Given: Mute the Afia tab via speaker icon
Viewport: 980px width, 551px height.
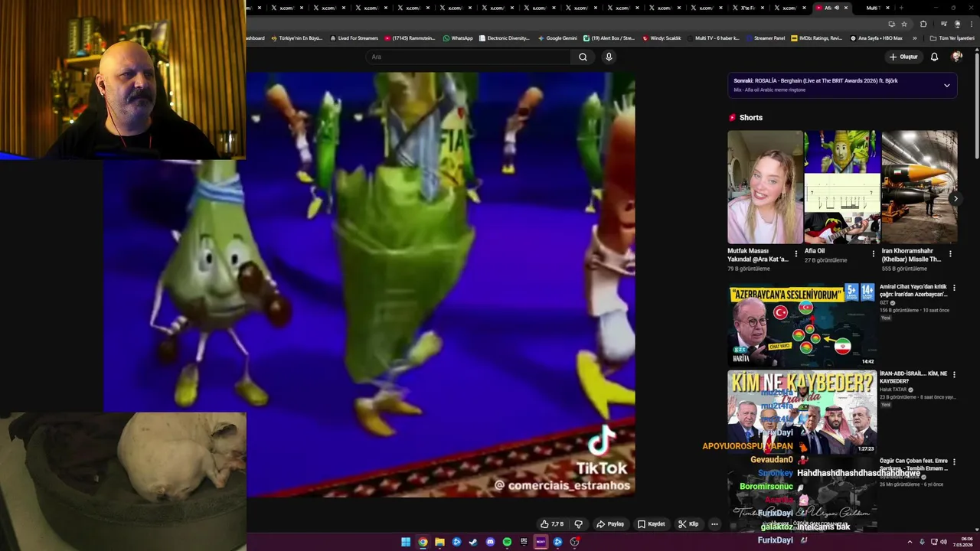Looking at the screenshot, I should [837, 8].
